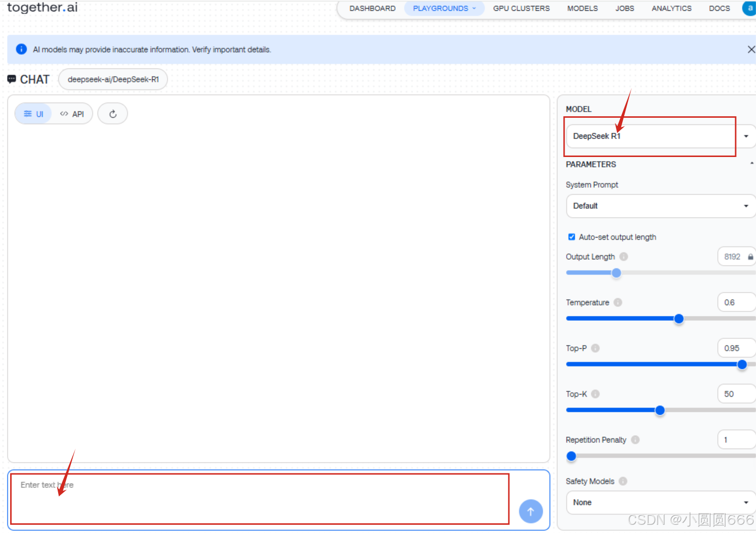
Task: Switch to the API view tab
Action: (72, 114)
